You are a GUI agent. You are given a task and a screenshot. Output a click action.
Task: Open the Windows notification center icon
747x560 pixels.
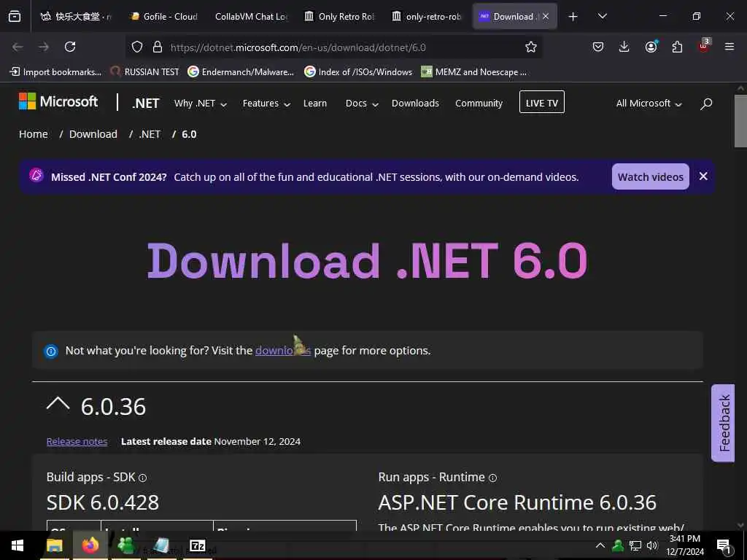(x=724, y=546)
